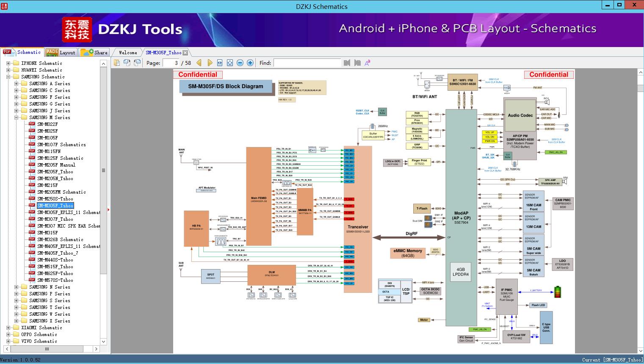Click the SM-M570S-Tshoo PDF icon
This screenshot has height=364, width=644.
coord(32,280)
